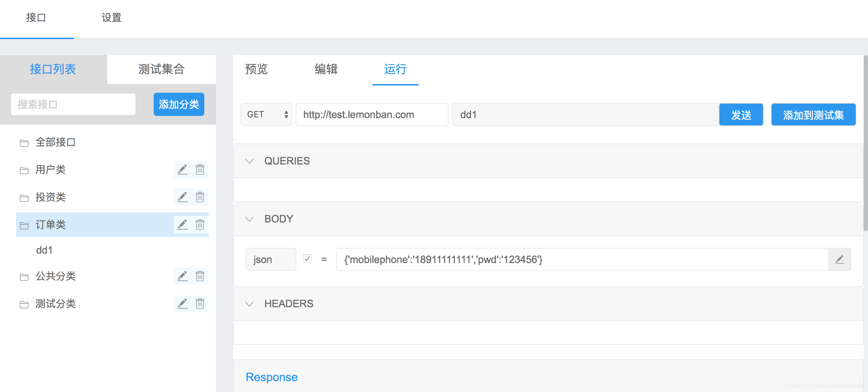Click the folder icon beside 公共分类
Screen dimensions: 868x392
(24, 277)
